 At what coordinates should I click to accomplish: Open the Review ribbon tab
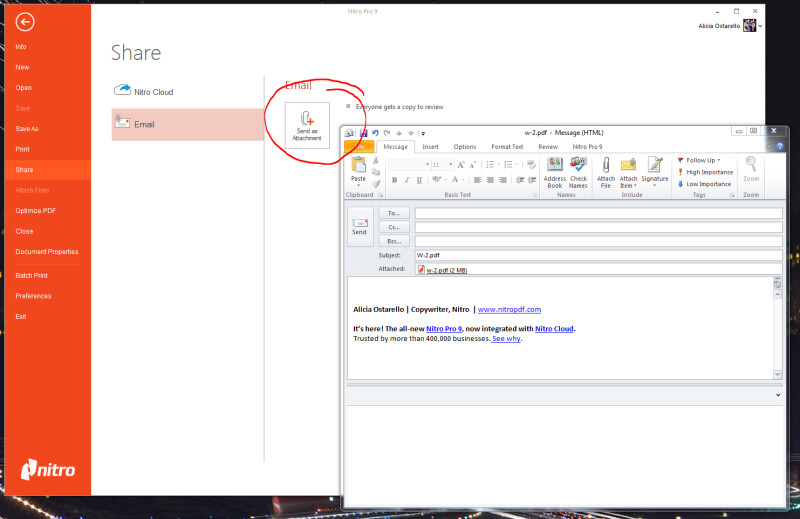(548, 146)
